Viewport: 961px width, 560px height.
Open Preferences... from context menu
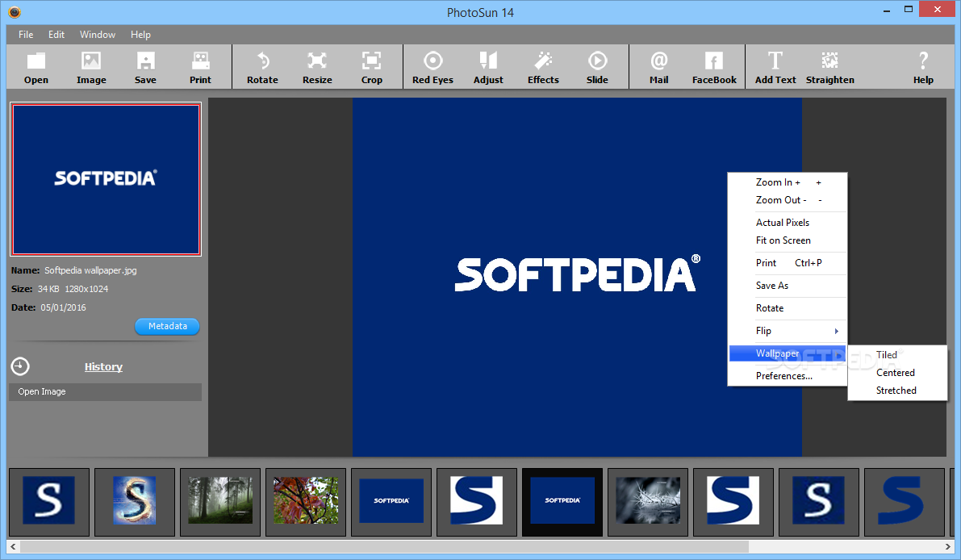click(788, 375)
